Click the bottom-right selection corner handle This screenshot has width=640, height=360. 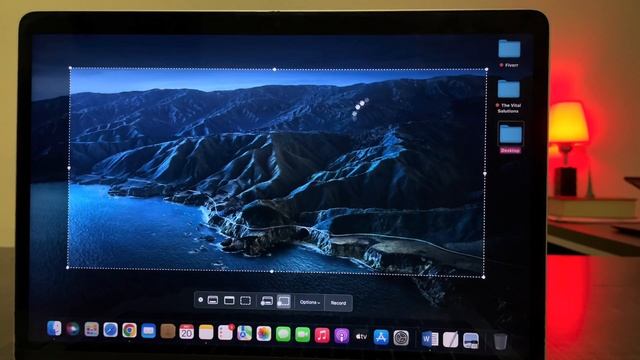click(x=483, y=277)
